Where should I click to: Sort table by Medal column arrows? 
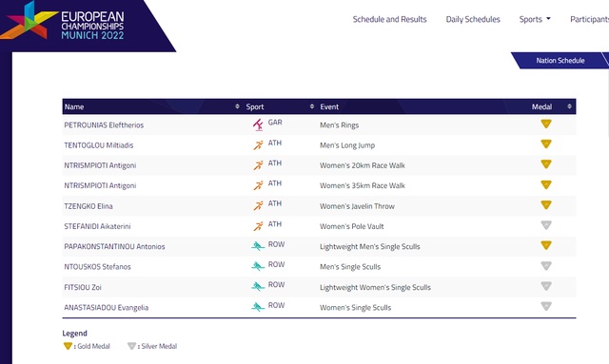tap(569, 106)
